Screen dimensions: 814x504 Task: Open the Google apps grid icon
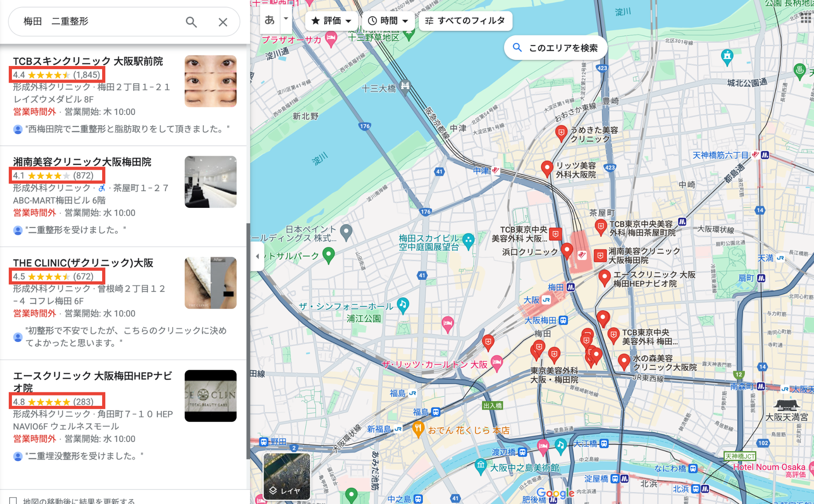pos(806,18)
